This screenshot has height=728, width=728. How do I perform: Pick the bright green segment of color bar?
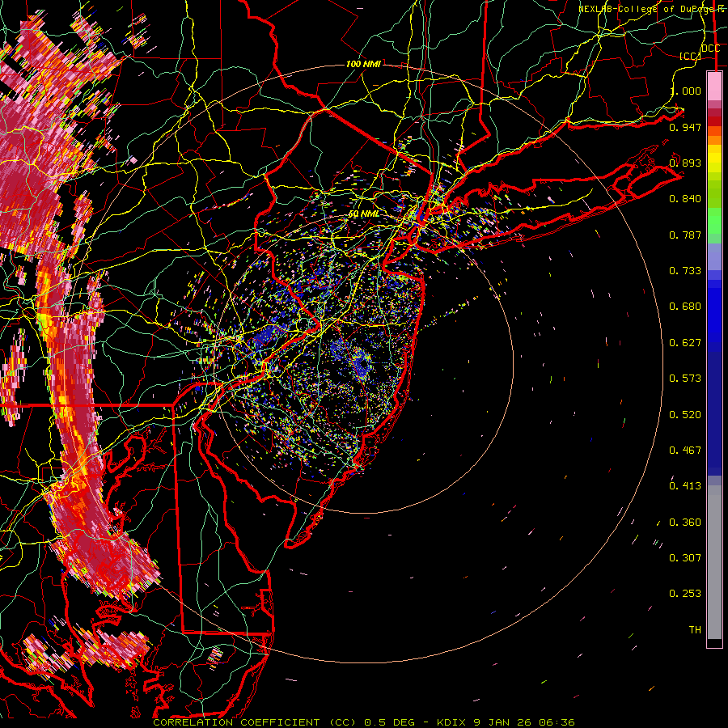click(714, 222)
